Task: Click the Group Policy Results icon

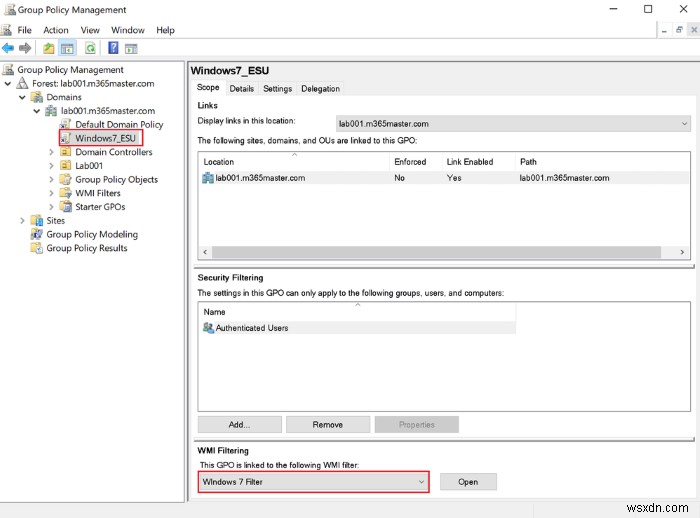Action: (37, 248)
